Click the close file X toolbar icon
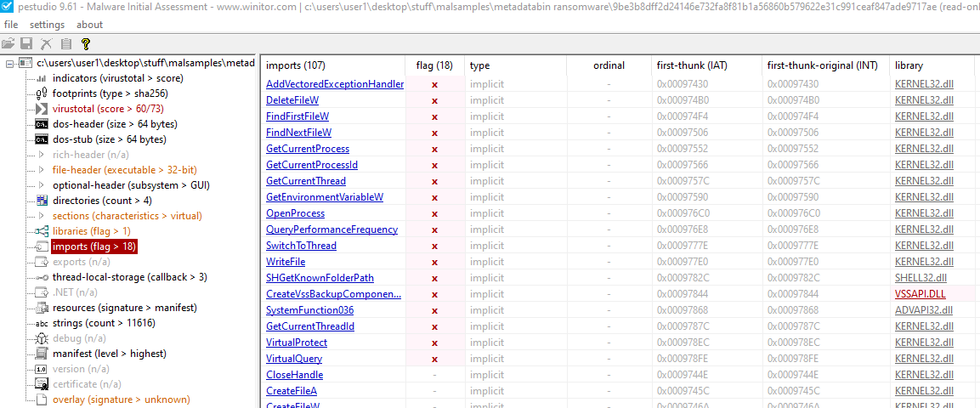Image resolution: width=980 pixels, height=408 pixels. pyautogui.click(x=46, y=43)
